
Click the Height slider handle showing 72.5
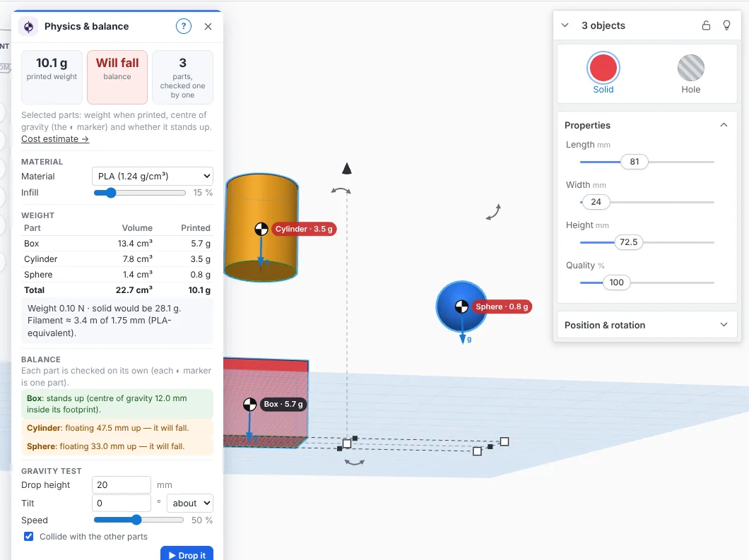pos(629,242)
